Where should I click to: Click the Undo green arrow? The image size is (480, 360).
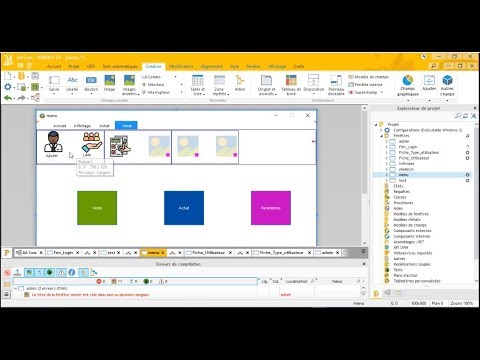(x=8, y=98)
